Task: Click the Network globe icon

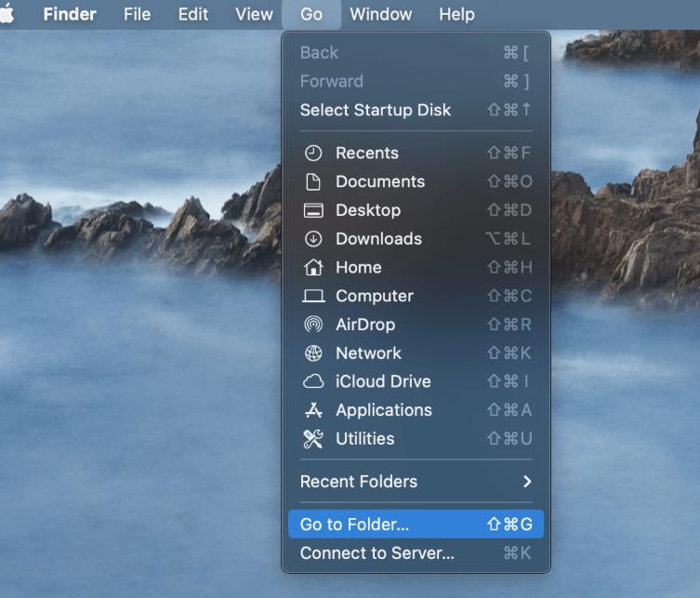Action: pyautogui.click(x=313, y=353)
